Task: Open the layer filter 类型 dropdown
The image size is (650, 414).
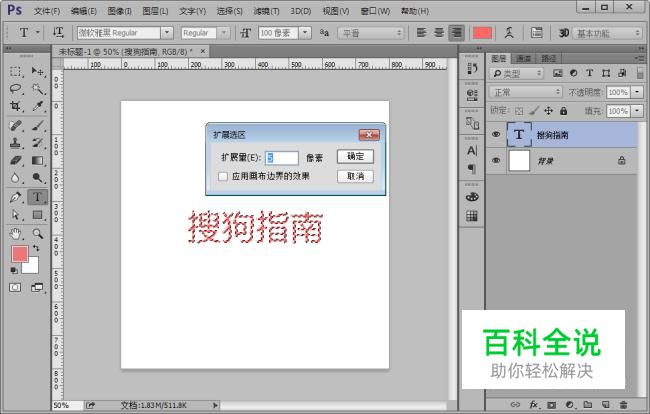Action: coord(516,73)
